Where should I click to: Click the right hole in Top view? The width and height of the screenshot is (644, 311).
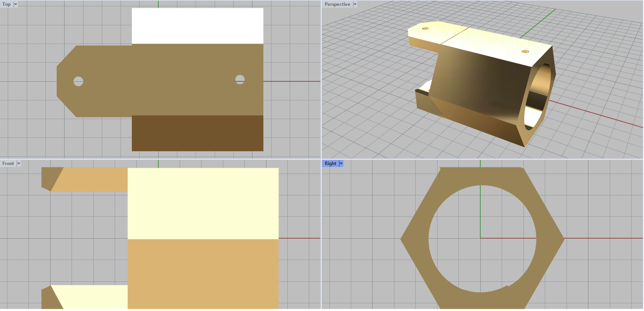(240, 79)
